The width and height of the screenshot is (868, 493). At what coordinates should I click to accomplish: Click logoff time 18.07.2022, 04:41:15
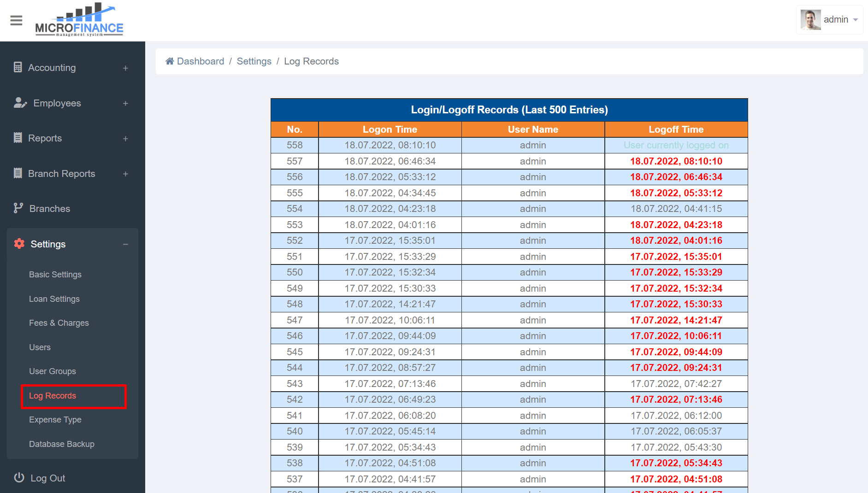tap(676, 209)
